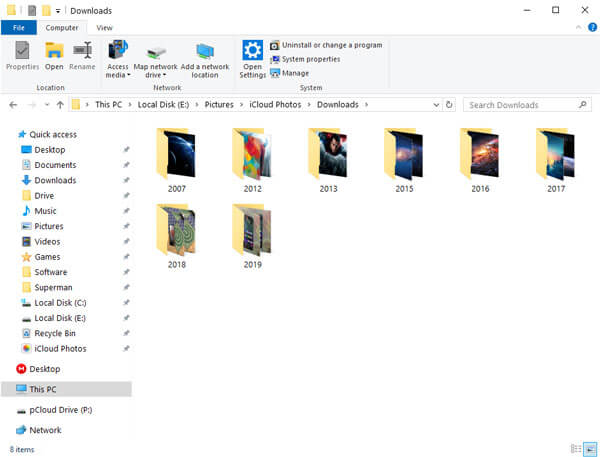Switch to large icons view icon

590,449
